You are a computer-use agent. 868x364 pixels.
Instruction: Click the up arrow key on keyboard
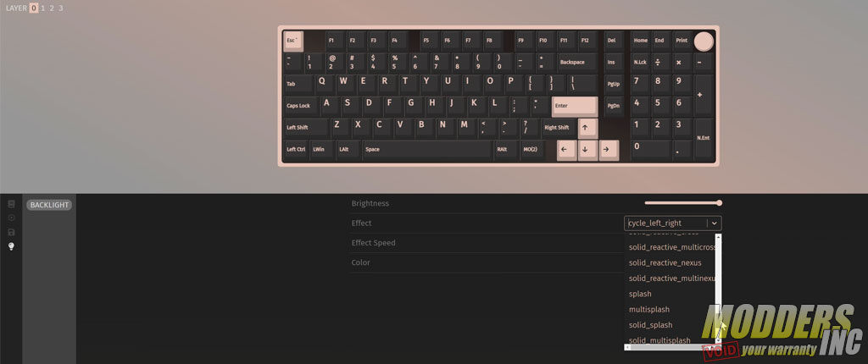click(588, 129)
